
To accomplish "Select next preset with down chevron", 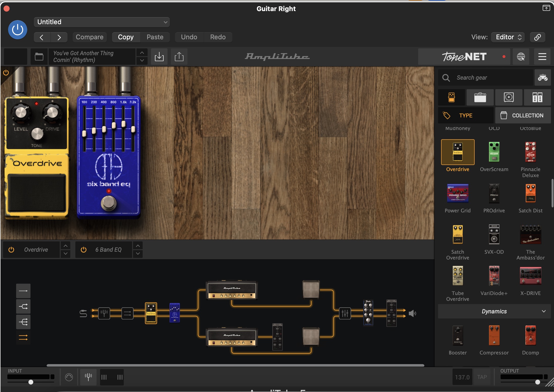I will pyautogui.click(x=142, y=60).
